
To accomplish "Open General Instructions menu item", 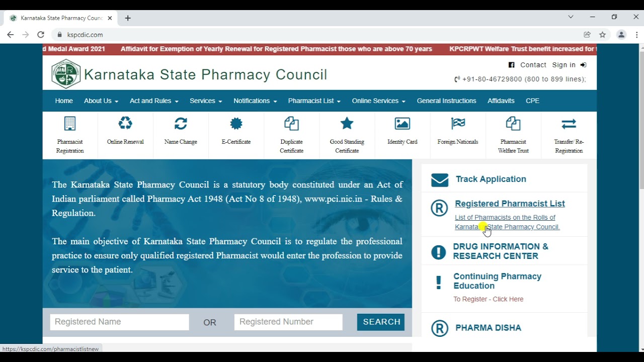I will (x=446, y=101).
